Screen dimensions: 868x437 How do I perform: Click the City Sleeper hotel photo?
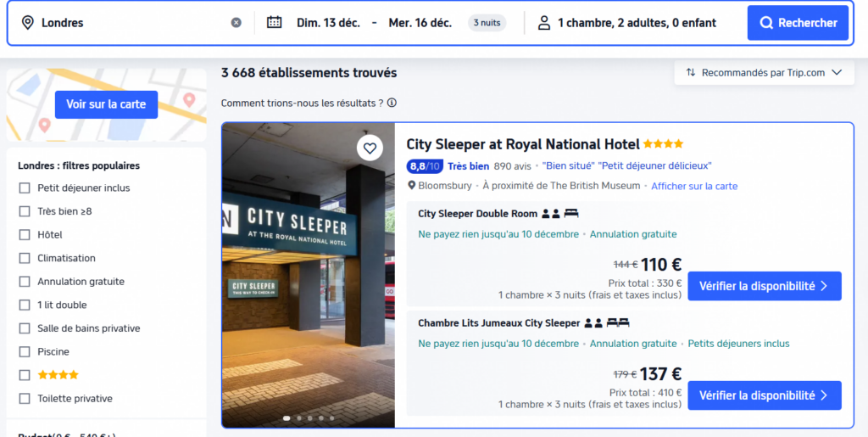point(309,275)
